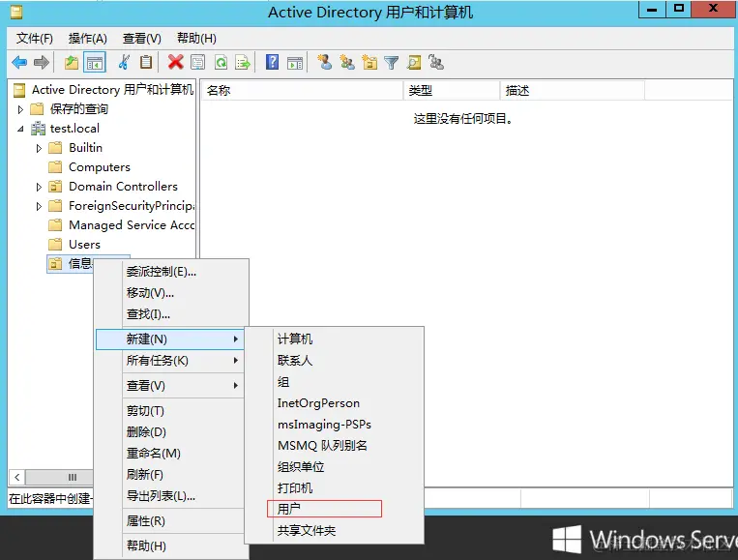Toggle the Show/Hide Action Pane icon
738x560 pixels.
pyautogui.click(x=295, y=62)
